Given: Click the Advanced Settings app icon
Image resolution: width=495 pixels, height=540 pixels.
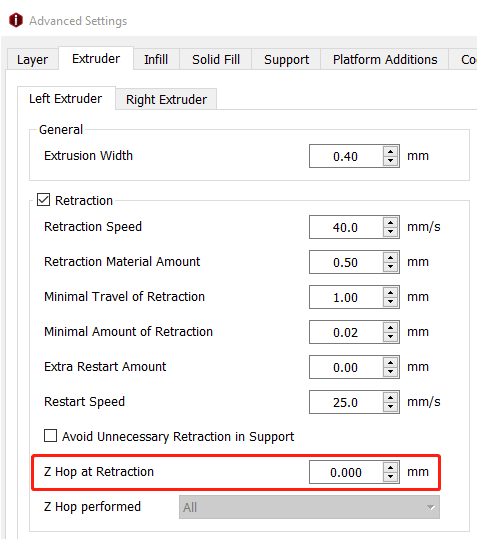Looking at the screenshot, I should click(16, 20).
